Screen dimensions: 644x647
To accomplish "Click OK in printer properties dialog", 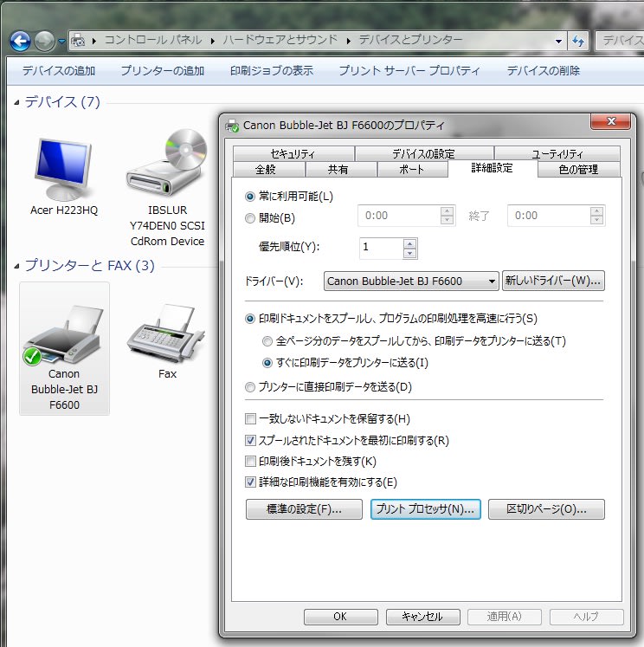I will point(340,617).
